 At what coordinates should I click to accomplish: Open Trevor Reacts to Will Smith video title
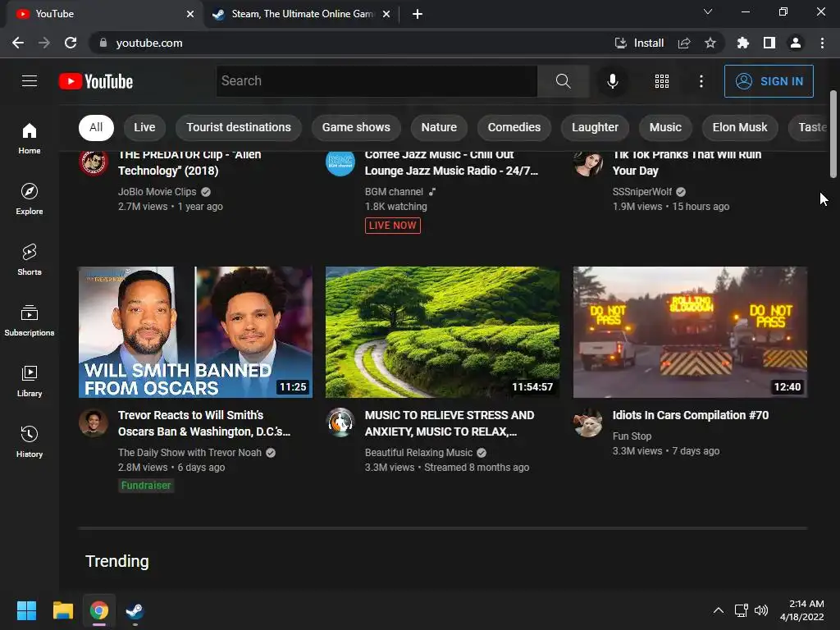[204, 423]
